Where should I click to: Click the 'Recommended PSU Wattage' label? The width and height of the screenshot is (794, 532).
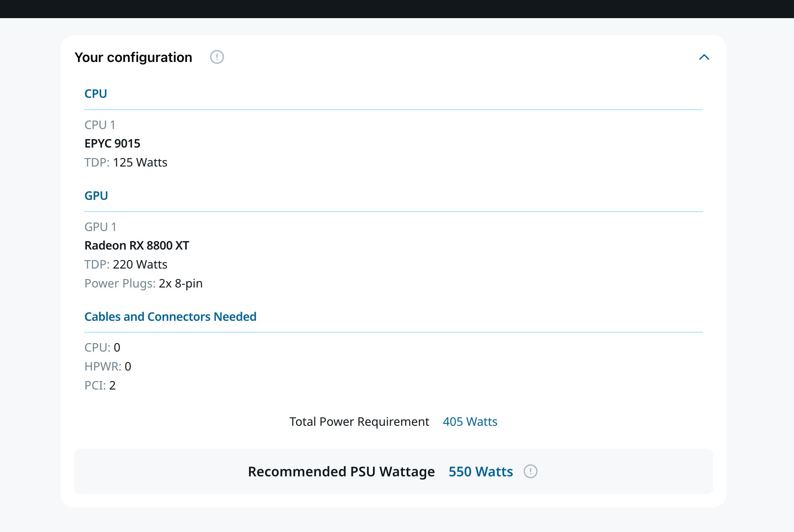[341, 471]
